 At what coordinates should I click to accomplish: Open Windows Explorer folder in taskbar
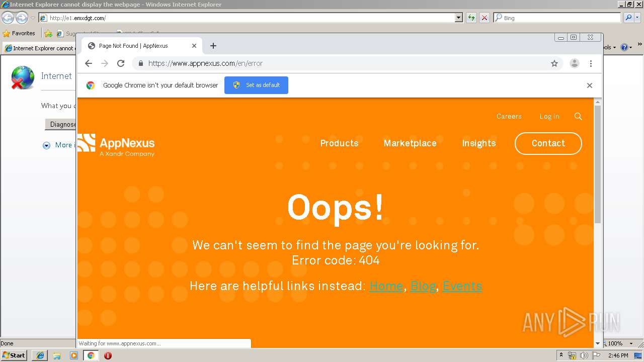pos(57,355)
